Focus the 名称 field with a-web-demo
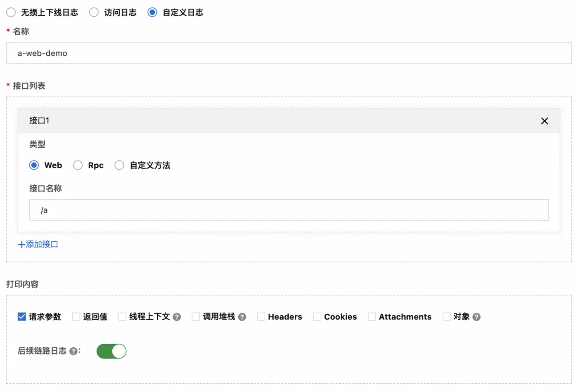 [x=289, y=53]
